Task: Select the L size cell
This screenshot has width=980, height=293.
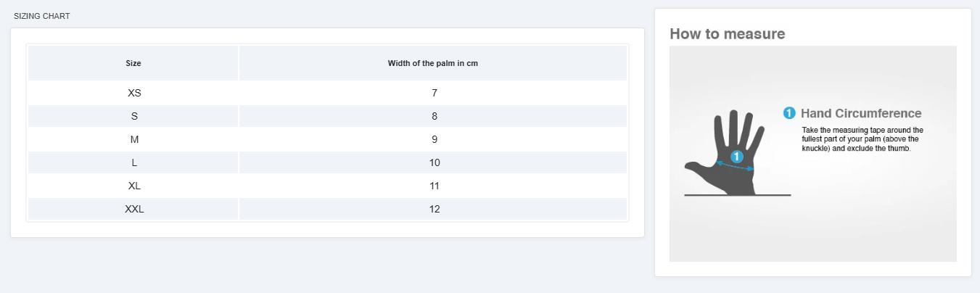Action: 134,162
